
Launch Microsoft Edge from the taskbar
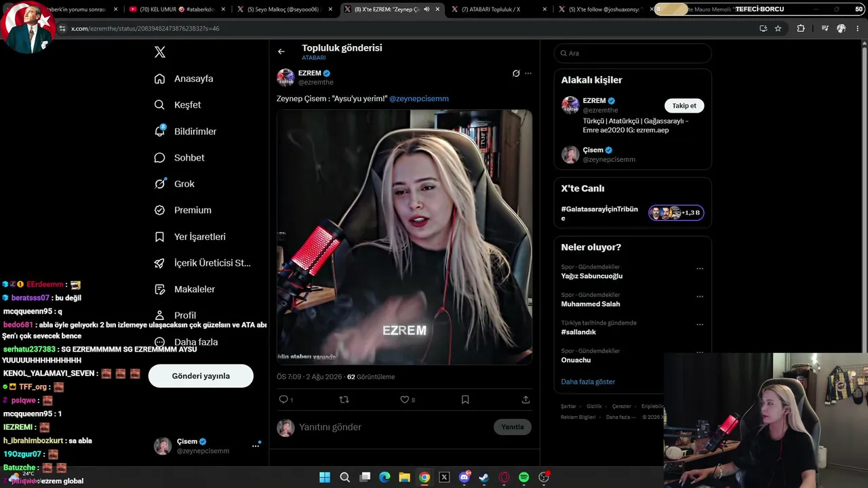384,477
